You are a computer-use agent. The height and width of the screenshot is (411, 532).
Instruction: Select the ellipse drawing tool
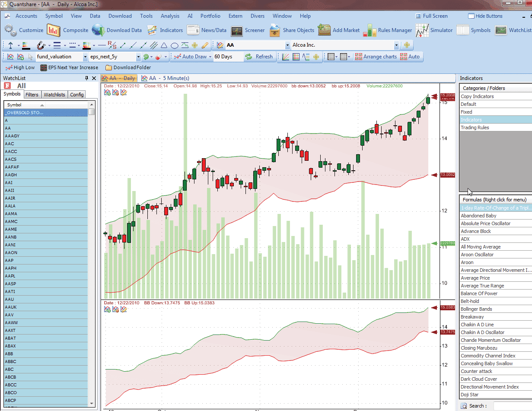(x=174, y=45)
